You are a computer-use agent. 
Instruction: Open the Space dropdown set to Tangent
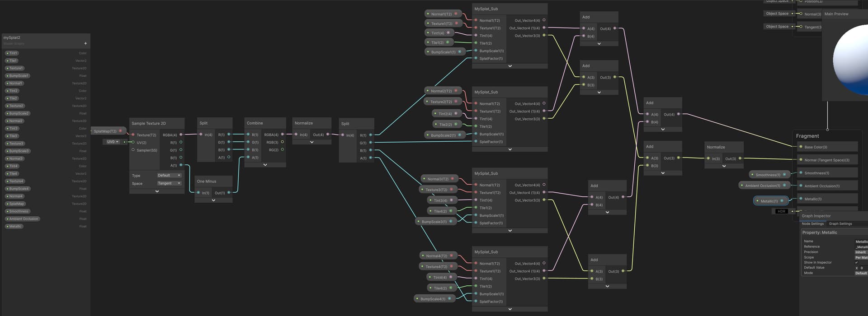coord(169,183)
